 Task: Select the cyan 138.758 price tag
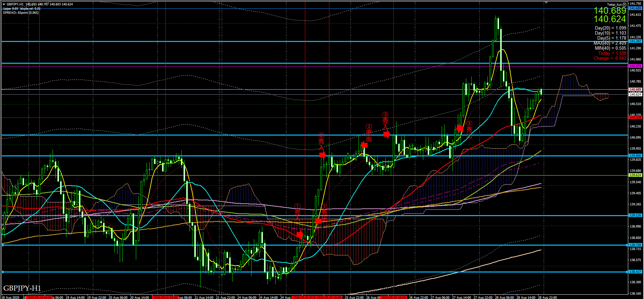click(635, 245)
